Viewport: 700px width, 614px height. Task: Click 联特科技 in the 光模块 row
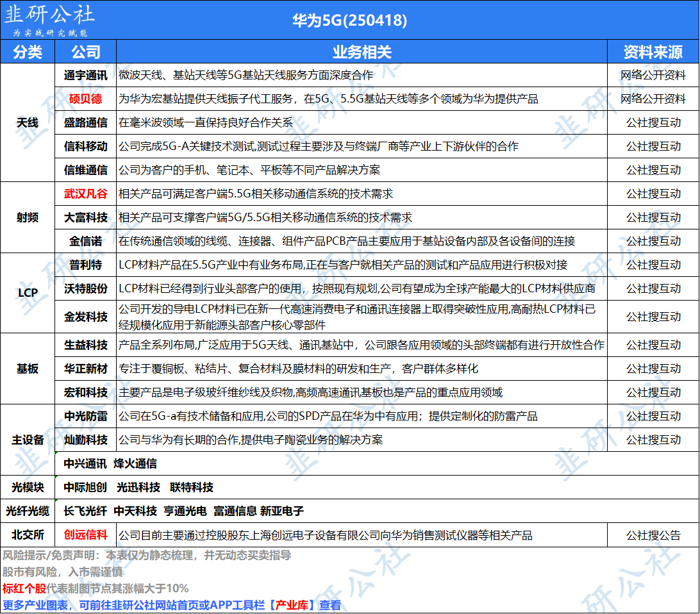pyautogui.click(x=192, y=487)
